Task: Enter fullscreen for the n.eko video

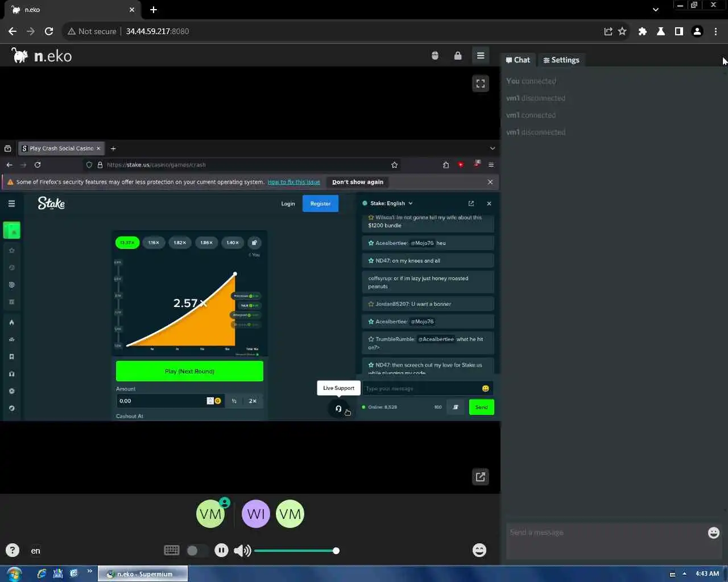Action: click(481, 84)
